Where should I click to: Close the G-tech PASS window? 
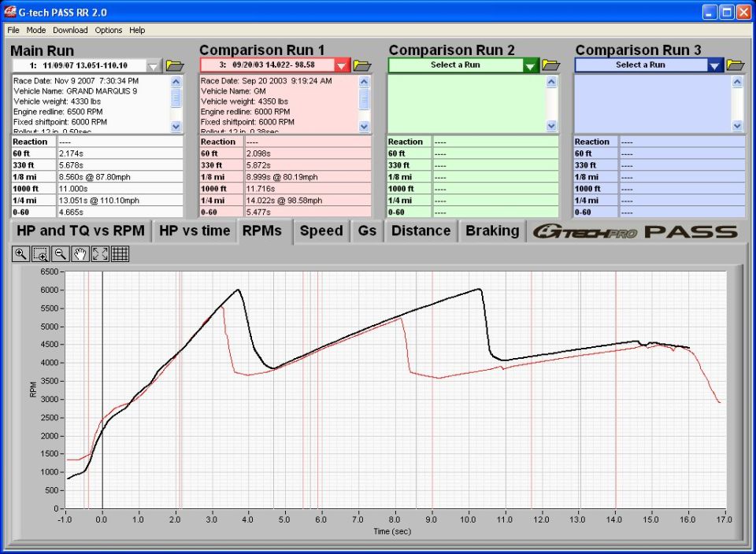744,12
